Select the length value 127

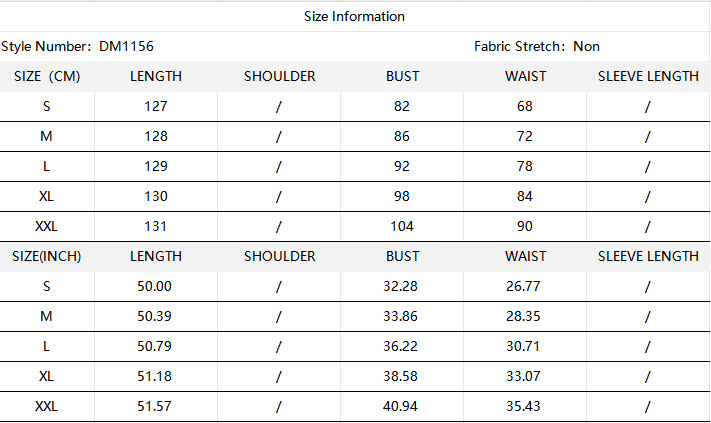[155, 106]
